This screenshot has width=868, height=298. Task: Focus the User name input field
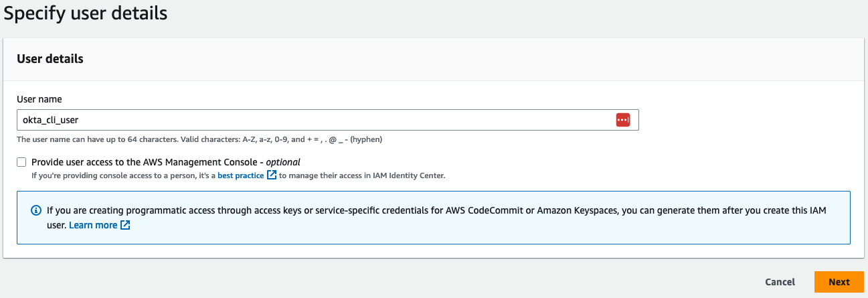(x=315, y=120)
